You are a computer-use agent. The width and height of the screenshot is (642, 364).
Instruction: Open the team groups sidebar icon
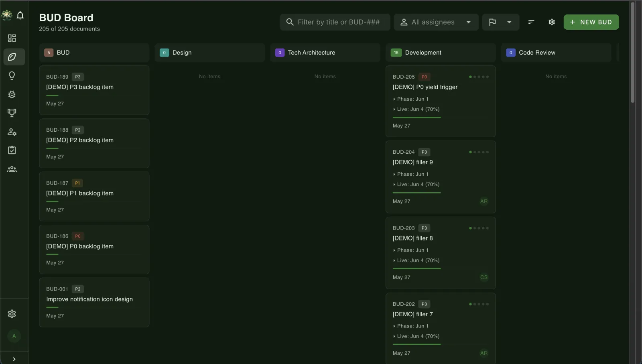click(x=12, y=169)
